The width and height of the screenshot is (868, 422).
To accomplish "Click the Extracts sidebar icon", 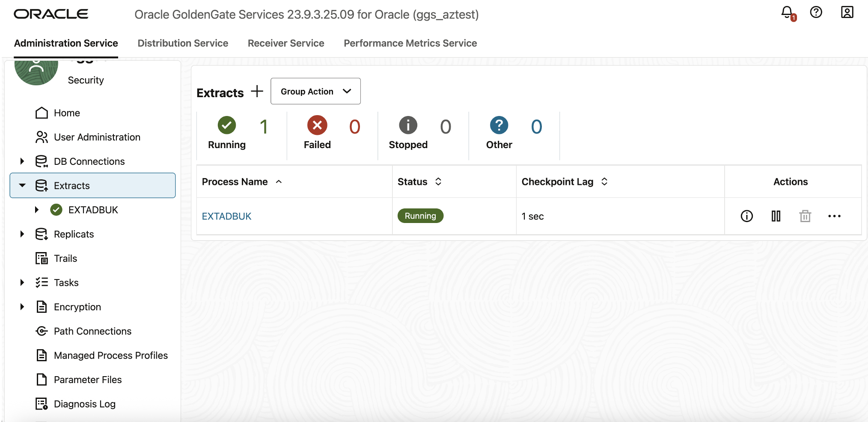I will point(42,186).
